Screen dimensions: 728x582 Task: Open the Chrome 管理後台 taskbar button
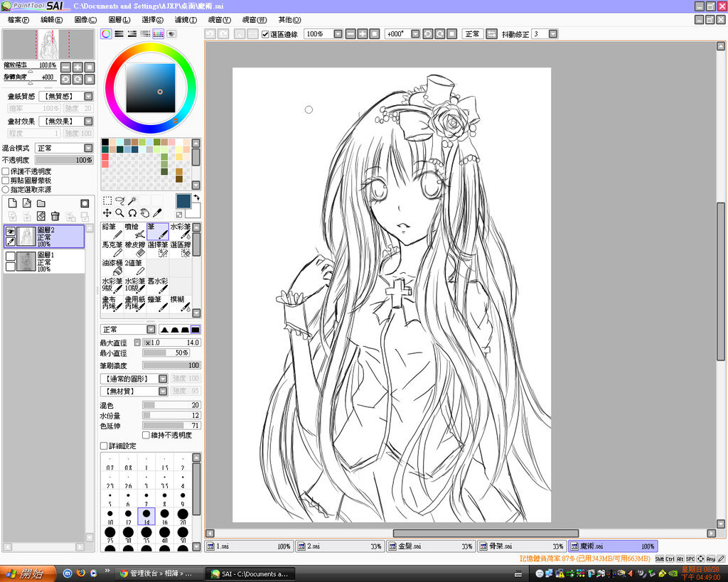coord(160,573)
